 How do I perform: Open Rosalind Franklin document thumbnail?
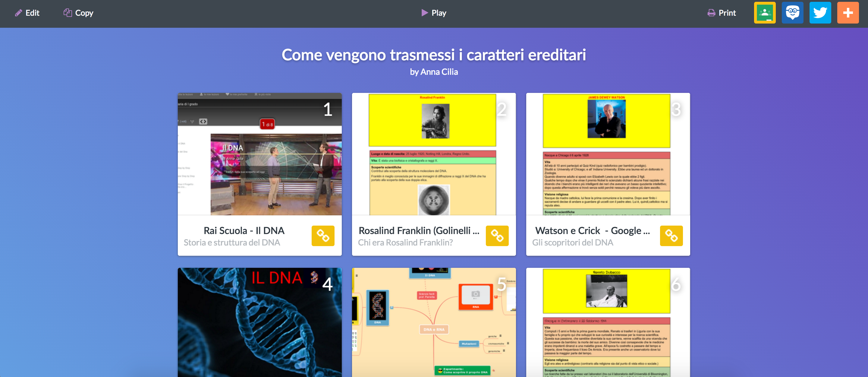click(x=433, y=154)
